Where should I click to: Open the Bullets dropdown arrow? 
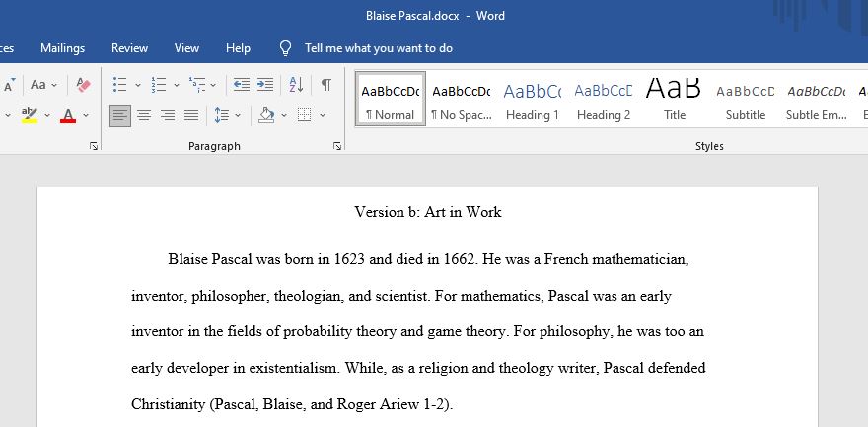[138, 85]
